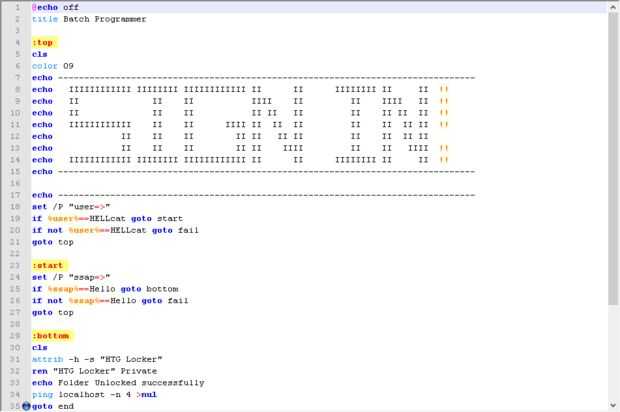Click the 'goto end' line
Image resolution: width=620 pixels, height=412 pixels.
pos(53,406)
